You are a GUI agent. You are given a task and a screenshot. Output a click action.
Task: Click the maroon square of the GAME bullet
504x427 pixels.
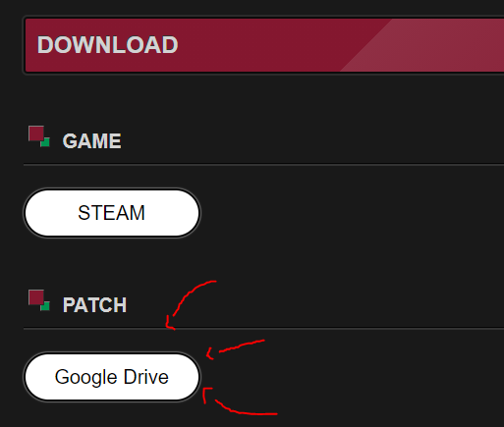coord(35,133)
